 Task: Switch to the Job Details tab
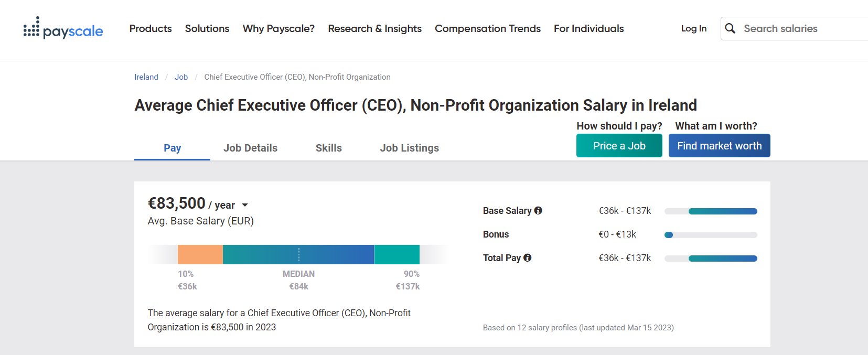pos(250,148)
